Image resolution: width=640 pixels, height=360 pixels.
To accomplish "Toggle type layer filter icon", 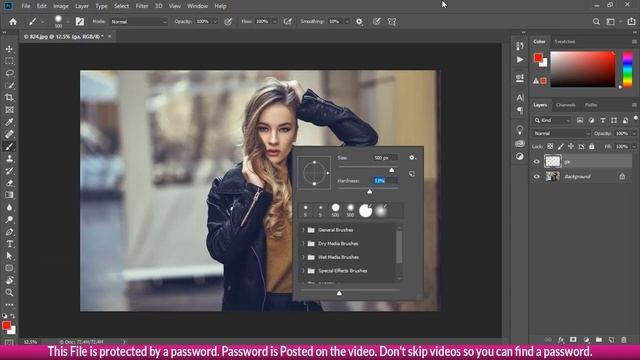I will click(x=603, y=120).
